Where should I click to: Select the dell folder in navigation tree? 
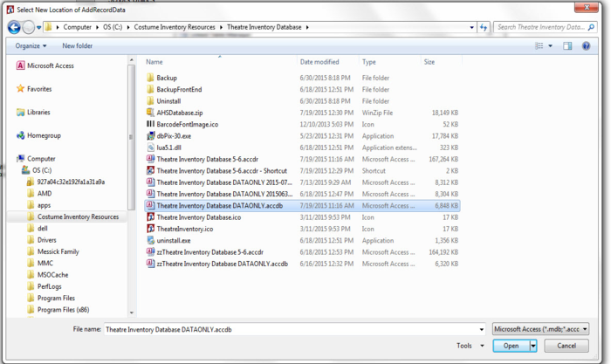(x=38, y=229)
